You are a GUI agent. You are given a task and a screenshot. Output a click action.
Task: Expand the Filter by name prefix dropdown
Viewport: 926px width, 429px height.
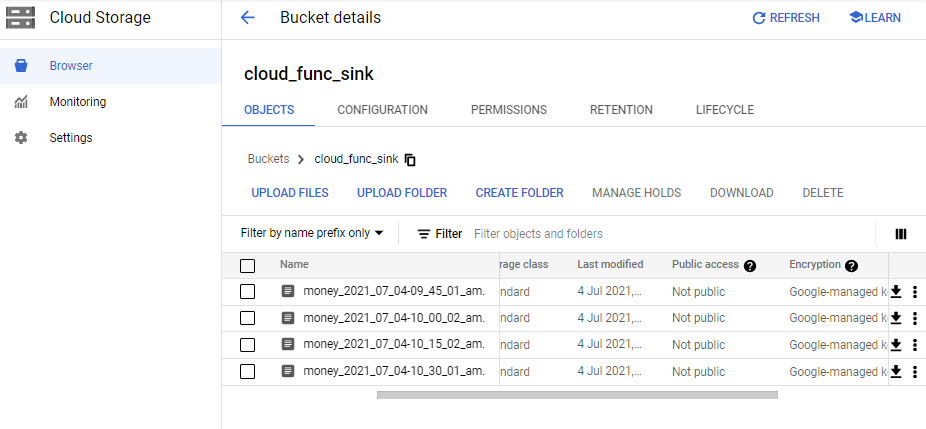tap(312, 233)
